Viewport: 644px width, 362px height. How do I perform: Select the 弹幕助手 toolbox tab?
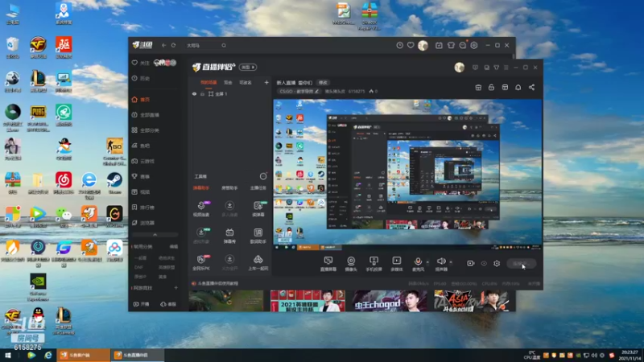(201, 188)
